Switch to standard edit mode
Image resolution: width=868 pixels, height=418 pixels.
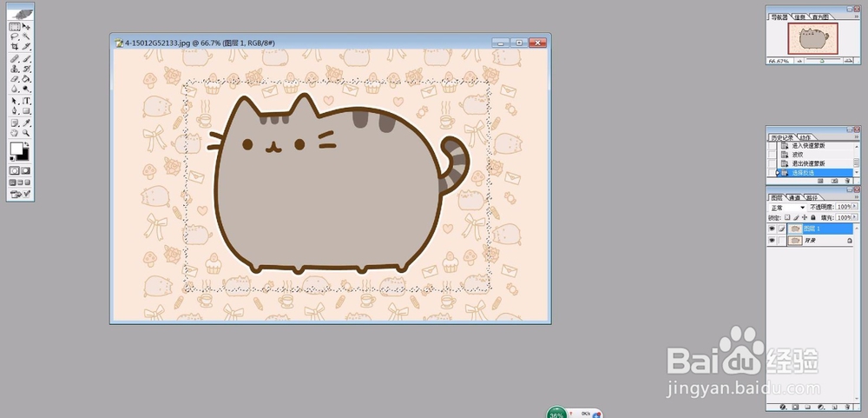coord(15,170)
